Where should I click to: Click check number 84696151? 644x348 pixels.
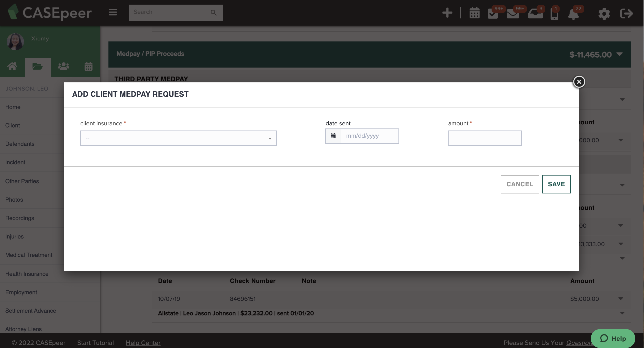point(243,299)
